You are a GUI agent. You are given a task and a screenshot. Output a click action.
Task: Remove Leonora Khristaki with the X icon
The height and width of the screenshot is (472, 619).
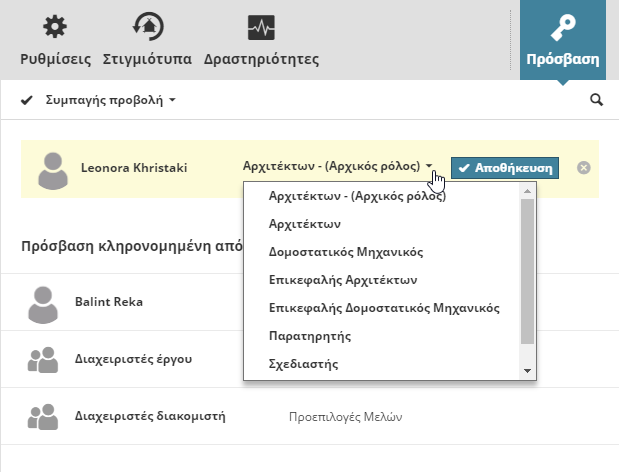tap(584, 168)
